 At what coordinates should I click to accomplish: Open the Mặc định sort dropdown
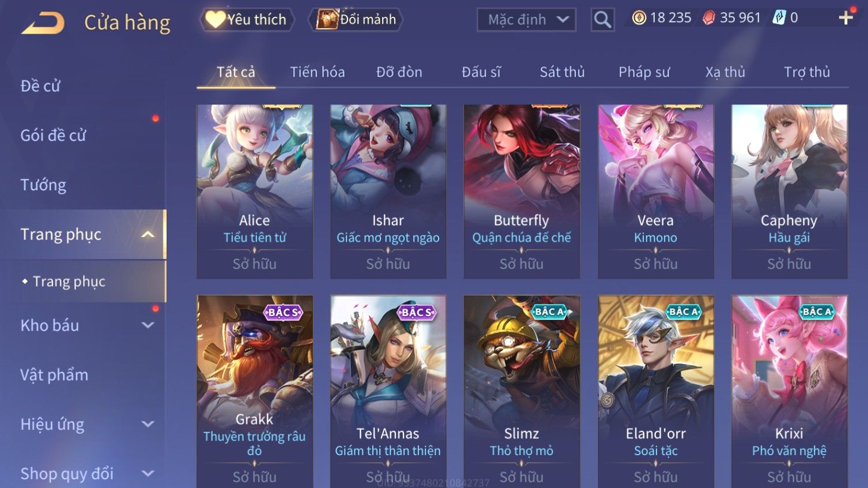coord(526,20)
